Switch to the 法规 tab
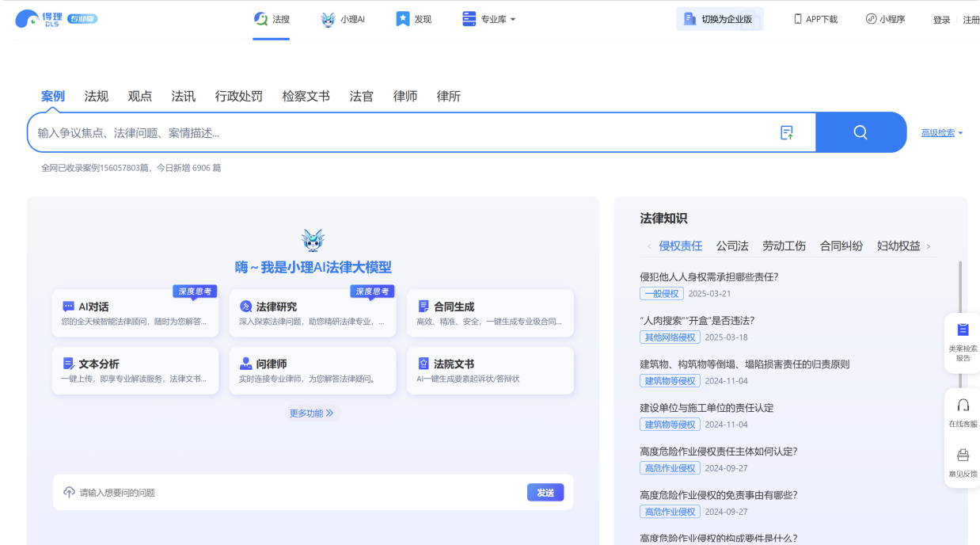Image resolution: width=980 pixels, height=545 pixels. pos(95,96)
